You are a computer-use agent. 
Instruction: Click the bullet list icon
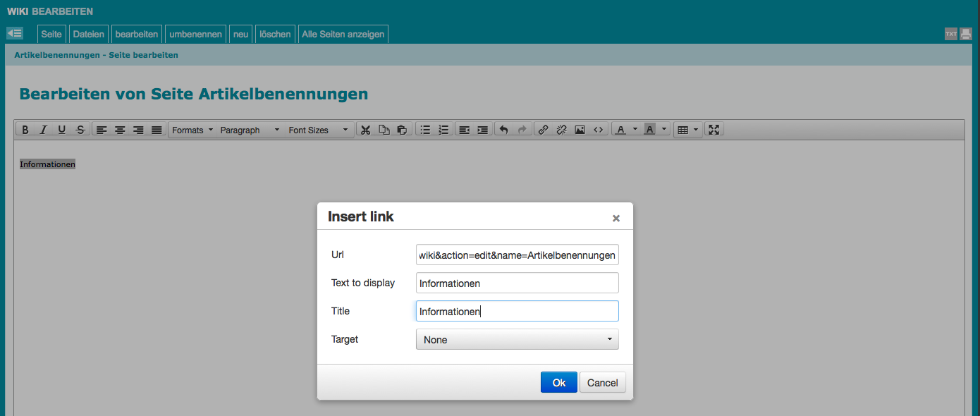pyautogui.click(x=425, y=130)
